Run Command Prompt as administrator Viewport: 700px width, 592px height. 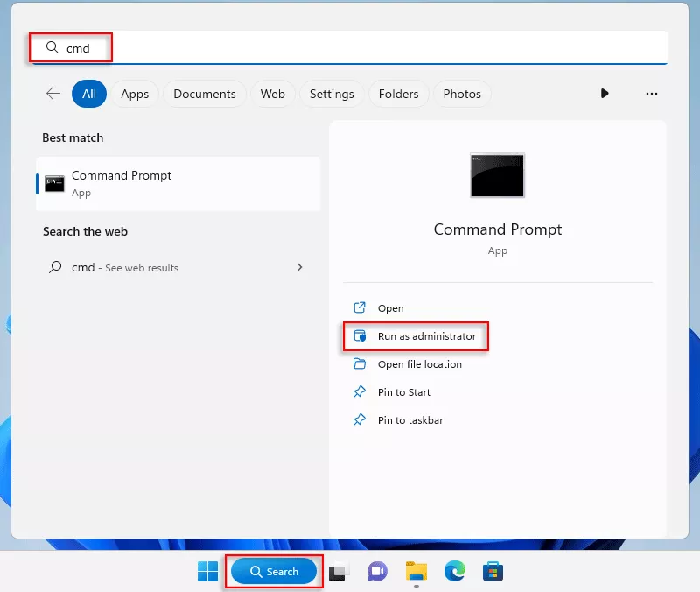pos(426,336)
